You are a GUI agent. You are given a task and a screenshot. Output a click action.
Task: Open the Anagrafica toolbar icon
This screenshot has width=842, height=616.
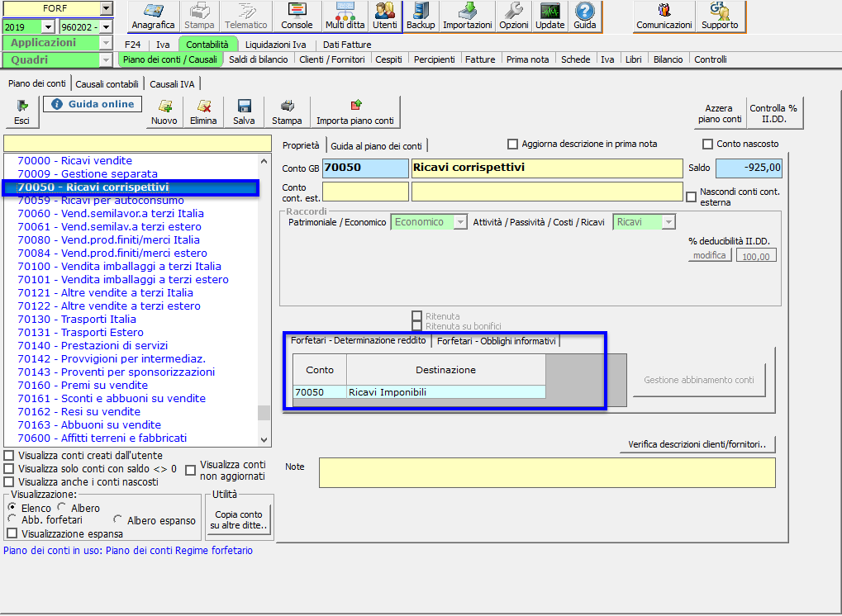[x=153, y=16]
